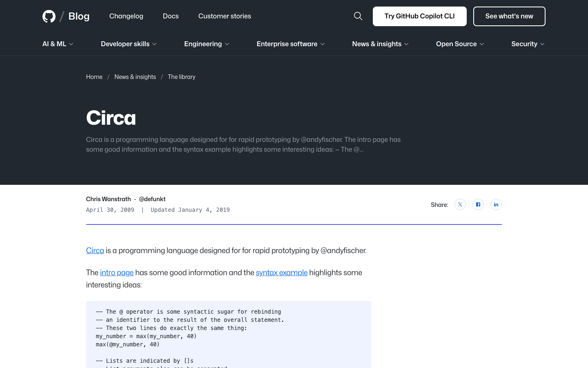Open The library breadcrumb
Viewport: 588px width, 368px height.
click(182, 77)
